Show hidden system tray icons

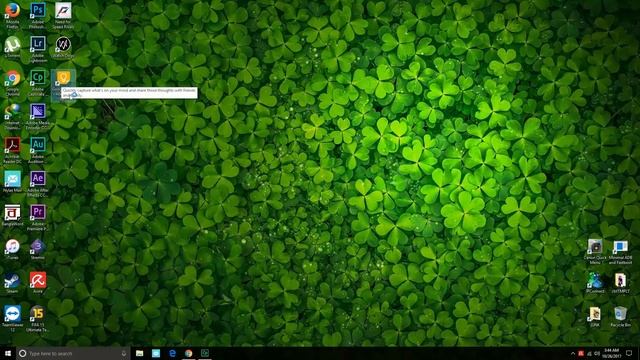click(x=572, y=353)
